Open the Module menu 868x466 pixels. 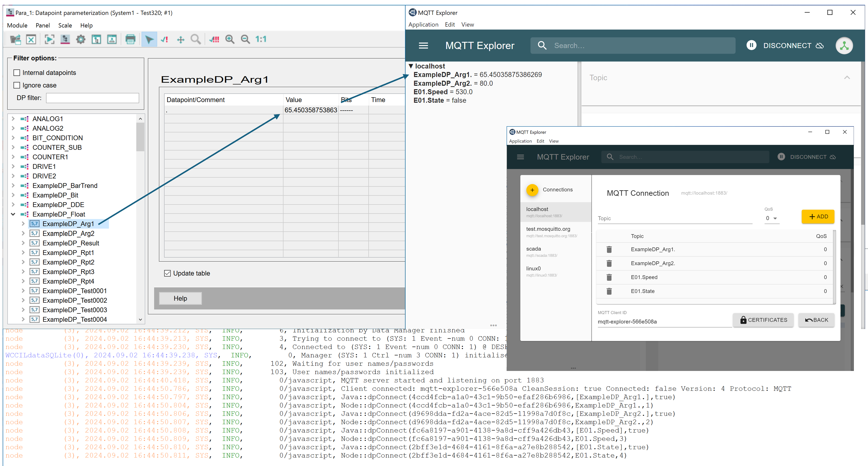tap(17, 25)
